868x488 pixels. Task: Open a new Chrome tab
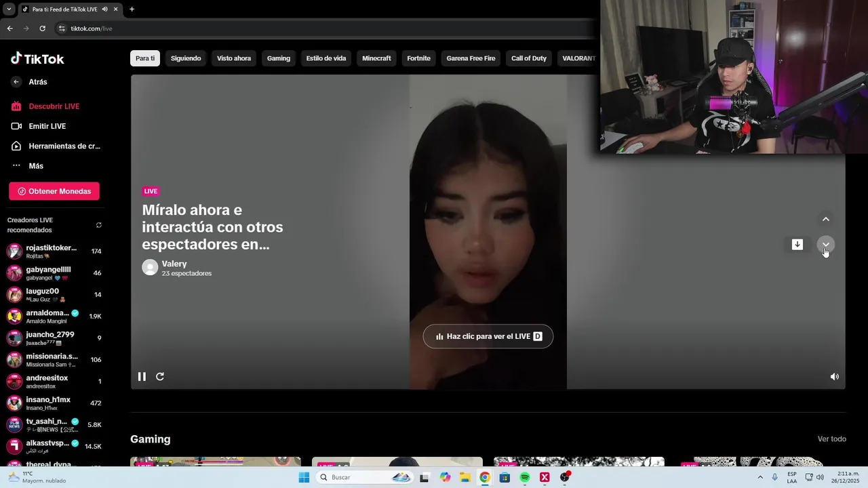132,9
